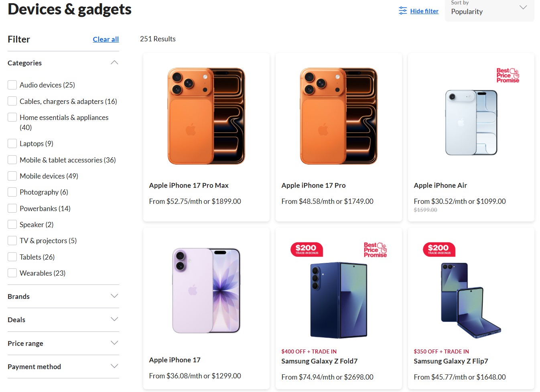Open the Apple iPhone 17 Pro image
The image size is (540, 392).
(x=339, y=116)
